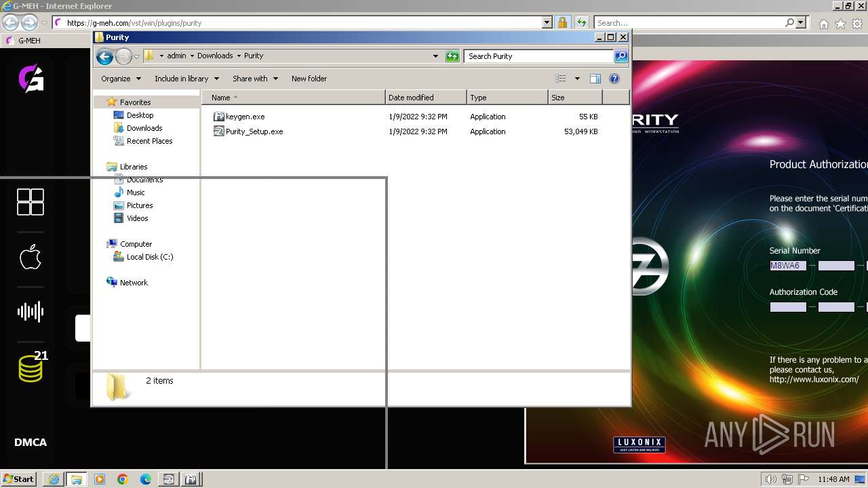Open the view options dropdown arrow
This screenshot has width=868, height=488.
point(577,79)
